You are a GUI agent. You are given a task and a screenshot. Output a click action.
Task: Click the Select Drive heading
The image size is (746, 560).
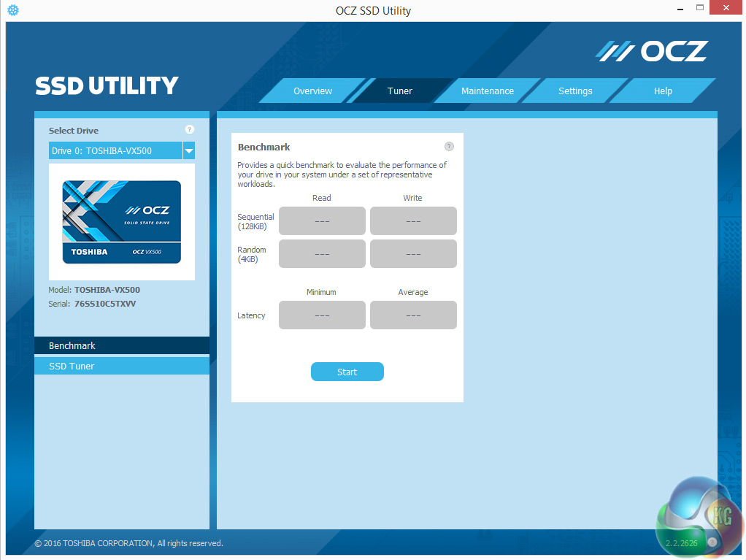click(74, 131)
